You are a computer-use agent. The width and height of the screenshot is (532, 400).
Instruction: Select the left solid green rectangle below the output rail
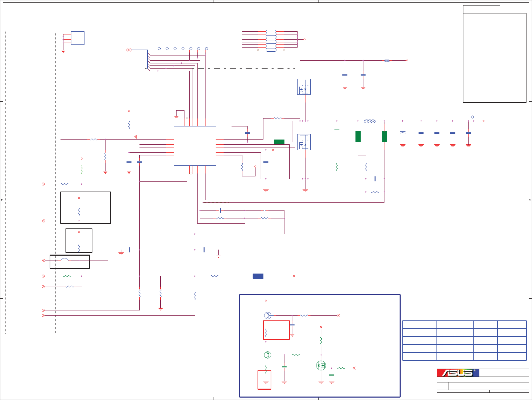[x=358, y=137]
